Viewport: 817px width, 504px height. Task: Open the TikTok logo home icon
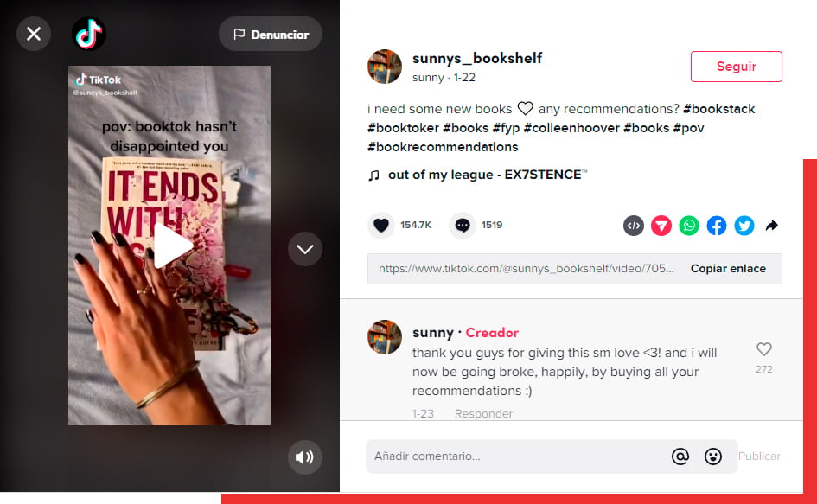pos(89,34)
